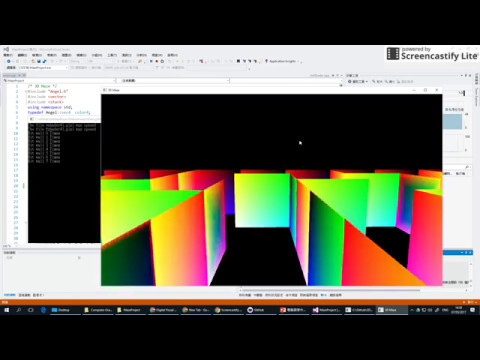
Task: Open the editor zoom percentage dropdown
Action: (x=7, y=246)
